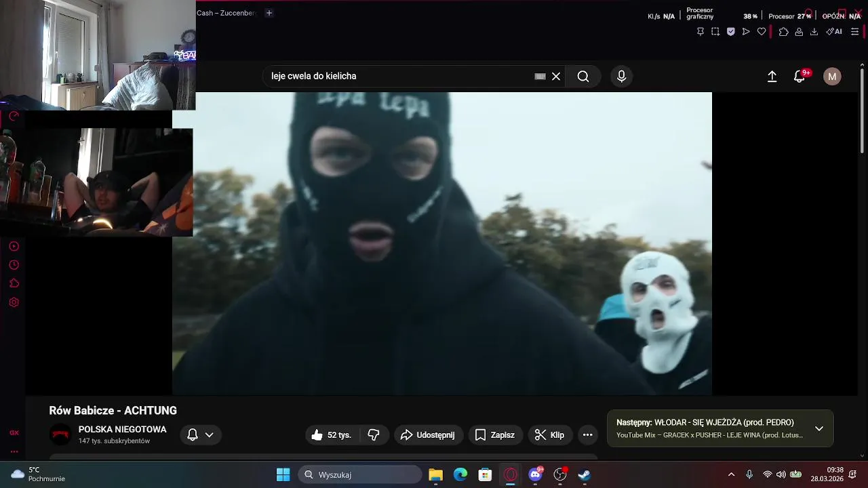868x488 pixels.
Task: Like the video with 52 tys. button
Action: click(x=332, y=435)
